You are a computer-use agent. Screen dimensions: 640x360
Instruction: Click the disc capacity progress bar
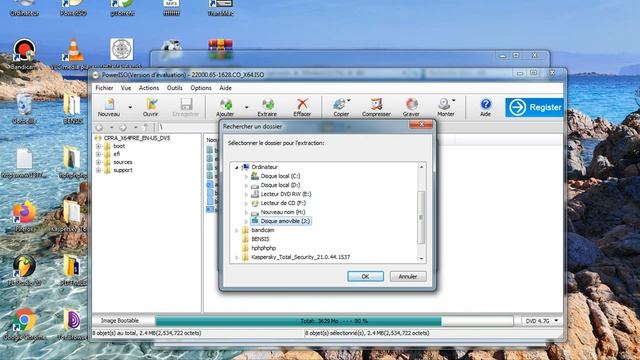coord(334,321)
